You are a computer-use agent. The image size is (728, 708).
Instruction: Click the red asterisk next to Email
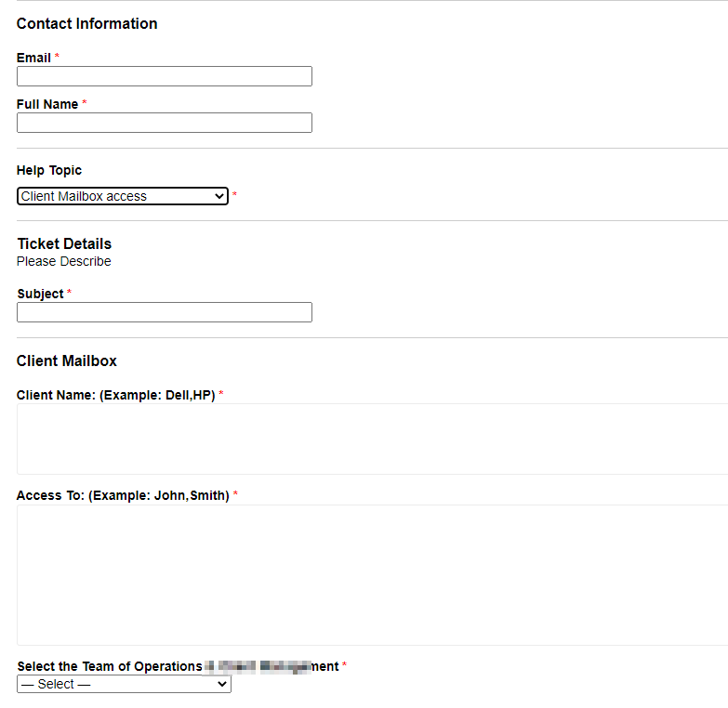click(57, 58)
